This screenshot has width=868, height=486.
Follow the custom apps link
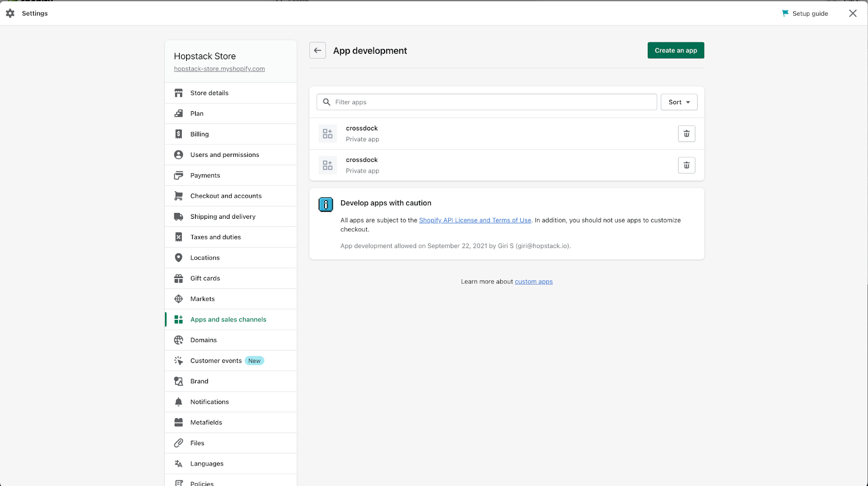click(533, 282)
